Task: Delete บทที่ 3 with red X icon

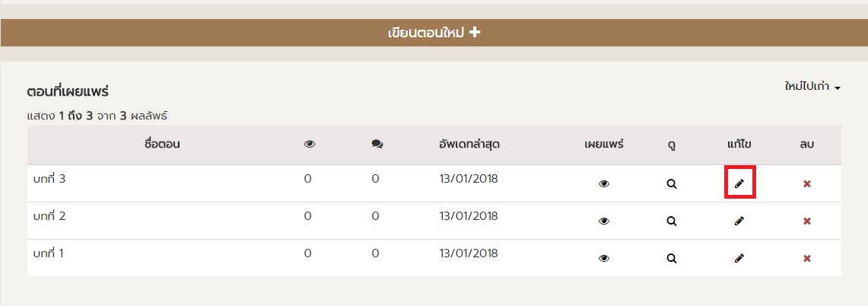Action: coord(807,183)
